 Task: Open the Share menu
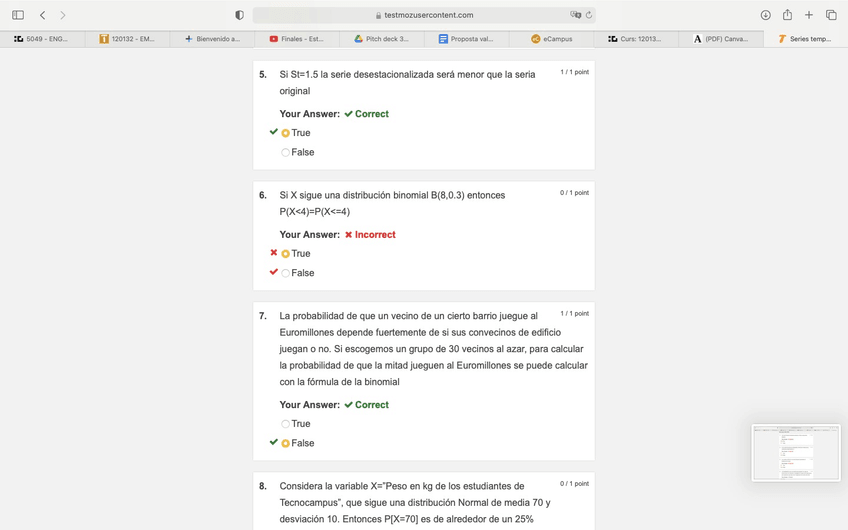(x=787, y=15)
